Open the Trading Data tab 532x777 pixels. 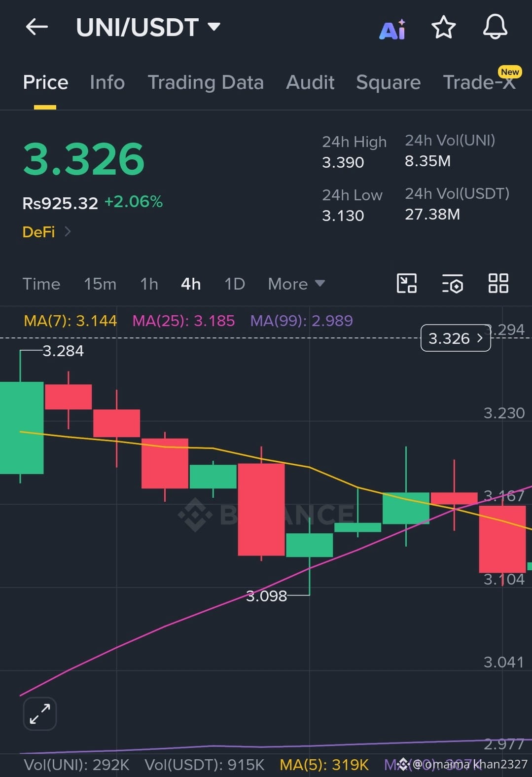click(206, 82)
